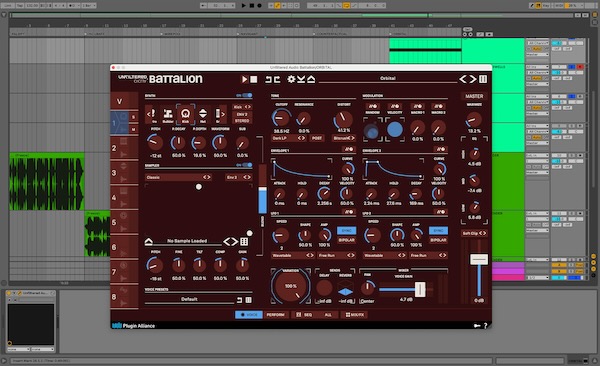Open the Dark LP filter type dropdown

[x=289, y=138]
